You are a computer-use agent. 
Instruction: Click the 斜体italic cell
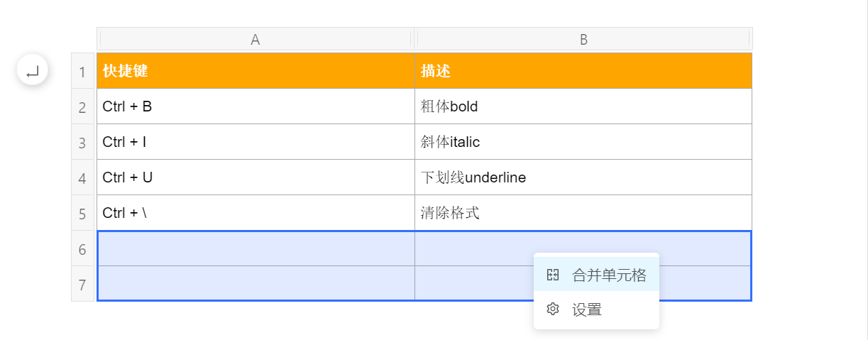pyautogui.click(x=583, y=142)
